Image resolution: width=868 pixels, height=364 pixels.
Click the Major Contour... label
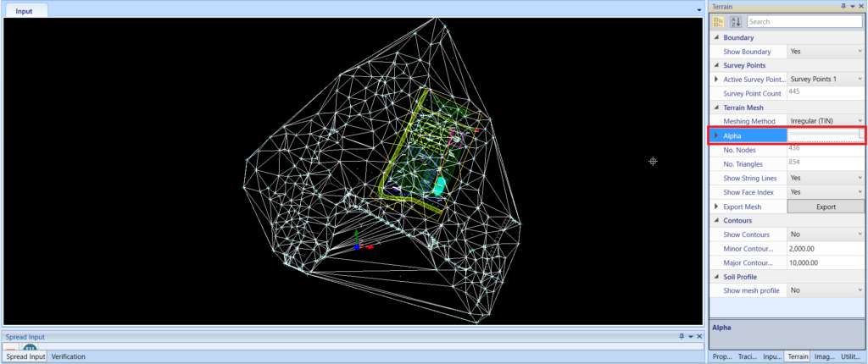click(x=747, y=262)
